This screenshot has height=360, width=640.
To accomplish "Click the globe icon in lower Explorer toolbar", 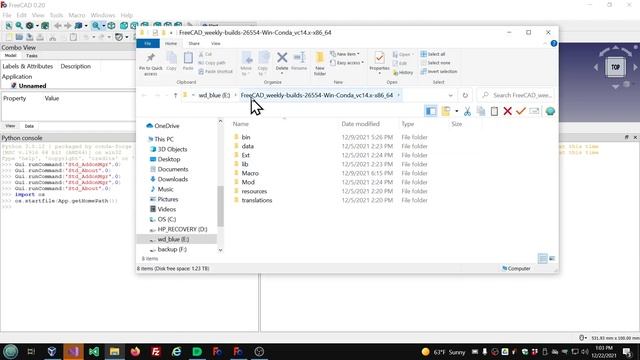I will tap(550, 111).
